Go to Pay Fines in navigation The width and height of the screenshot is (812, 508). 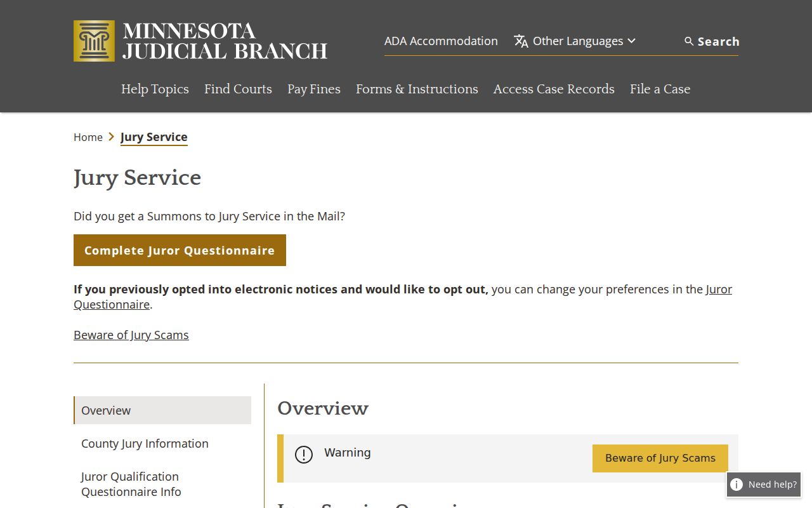click(314, 89)
